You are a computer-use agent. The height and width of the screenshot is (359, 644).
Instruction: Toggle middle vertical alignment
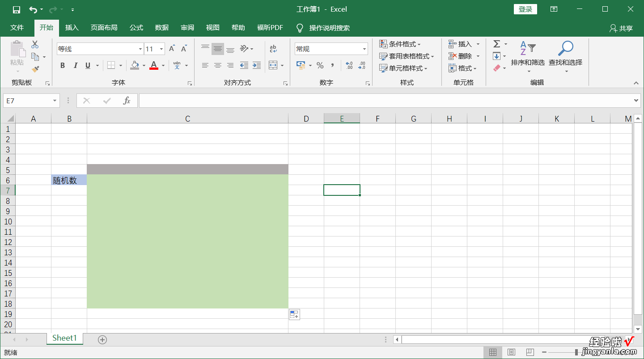click(218, 49)
